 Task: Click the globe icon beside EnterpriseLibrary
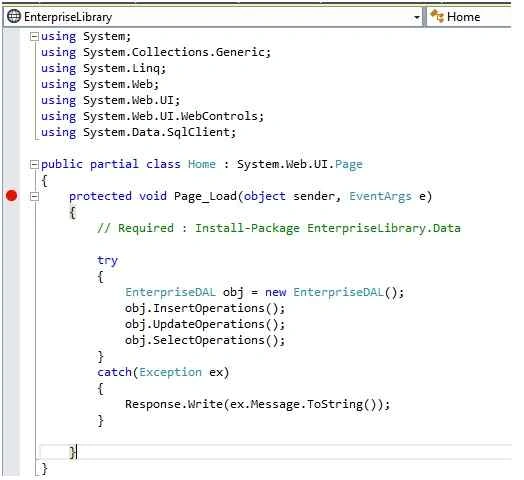[x=14, y=16]
